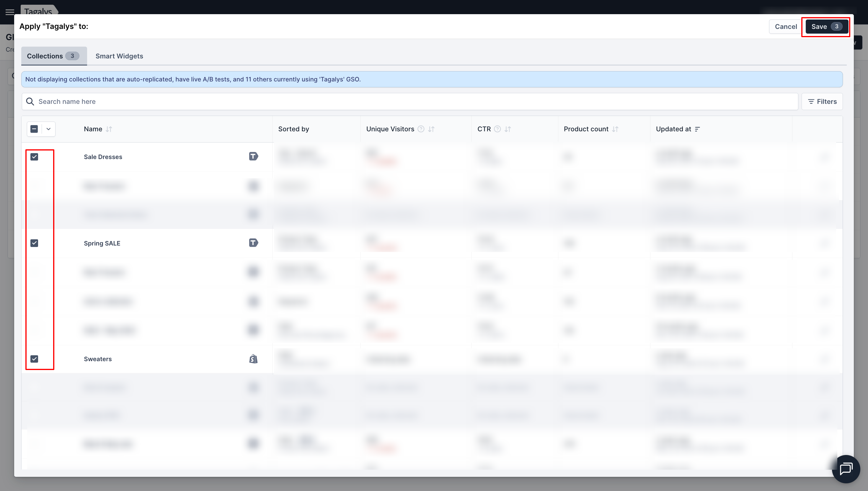
Task: Click the Tagalys icon beside Spring SALE
Action: (253, 243)
